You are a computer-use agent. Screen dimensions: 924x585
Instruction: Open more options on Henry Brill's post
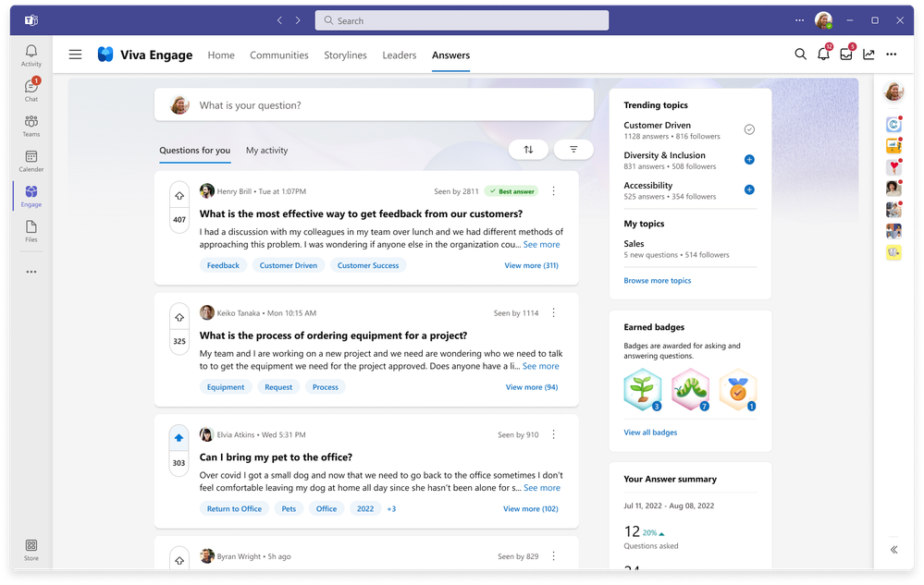click(x=553, y=191)
